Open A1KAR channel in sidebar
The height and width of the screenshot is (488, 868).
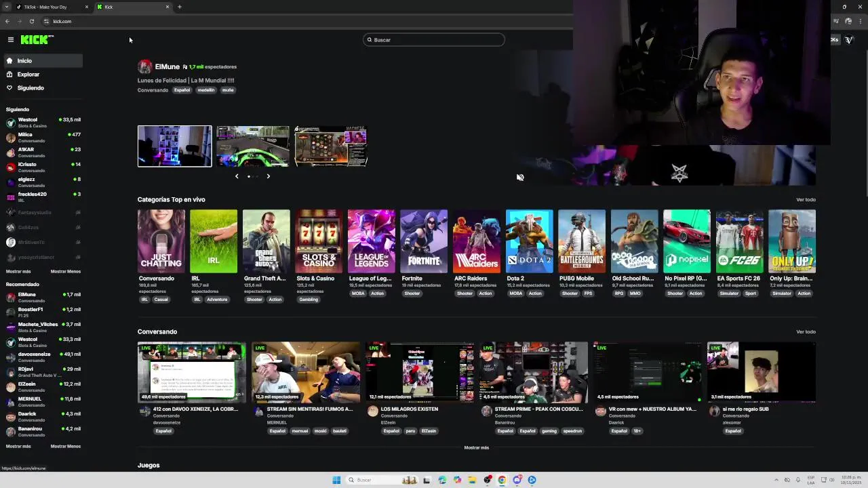[43, 152]
